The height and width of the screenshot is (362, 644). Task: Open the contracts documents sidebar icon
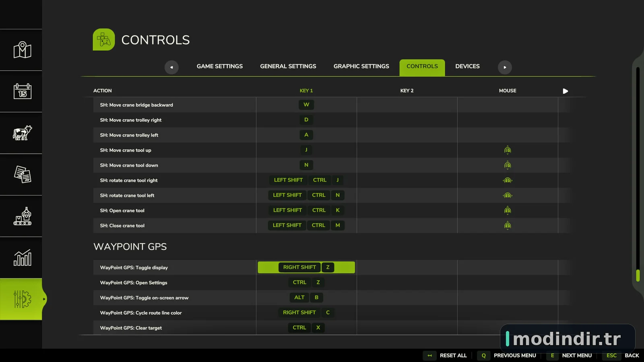pos(22,175)
